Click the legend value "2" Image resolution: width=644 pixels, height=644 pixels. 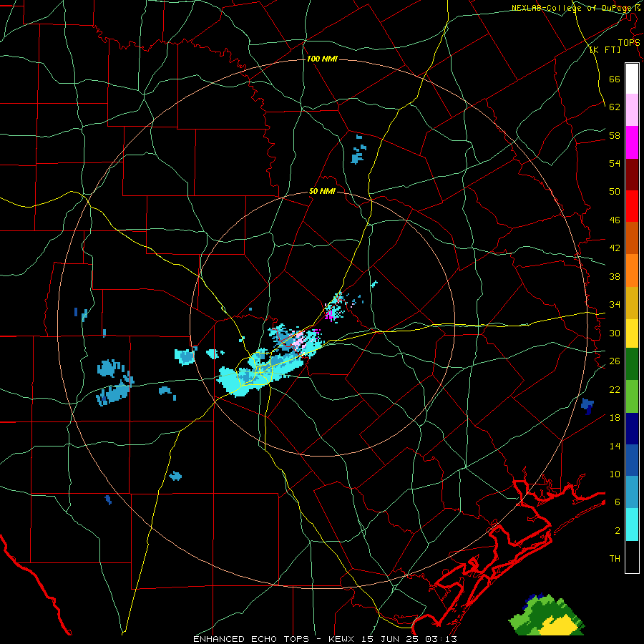point(618,530)
